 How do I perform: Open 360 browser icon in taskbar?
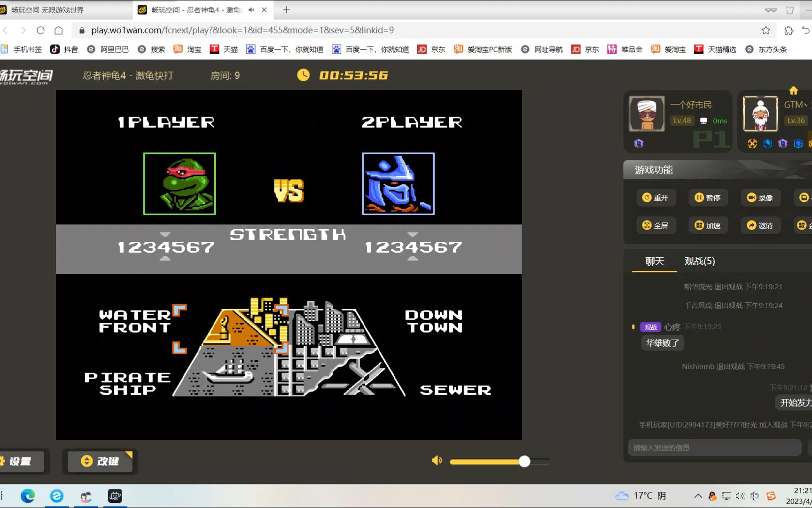57,496
